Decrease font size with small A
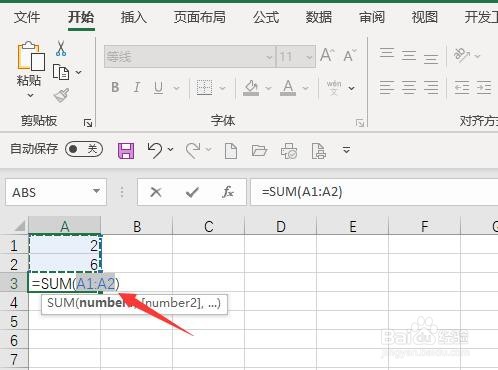498x370 pixels. click(x=350, y=56)
